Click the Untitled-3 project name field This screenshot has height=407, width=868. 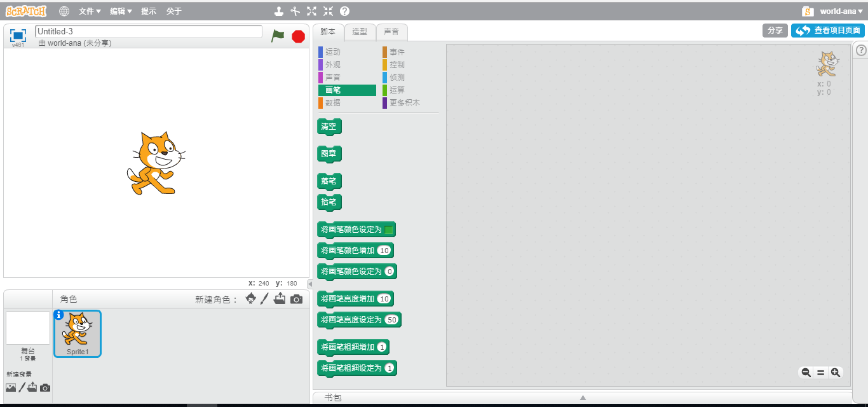[149, 31]
